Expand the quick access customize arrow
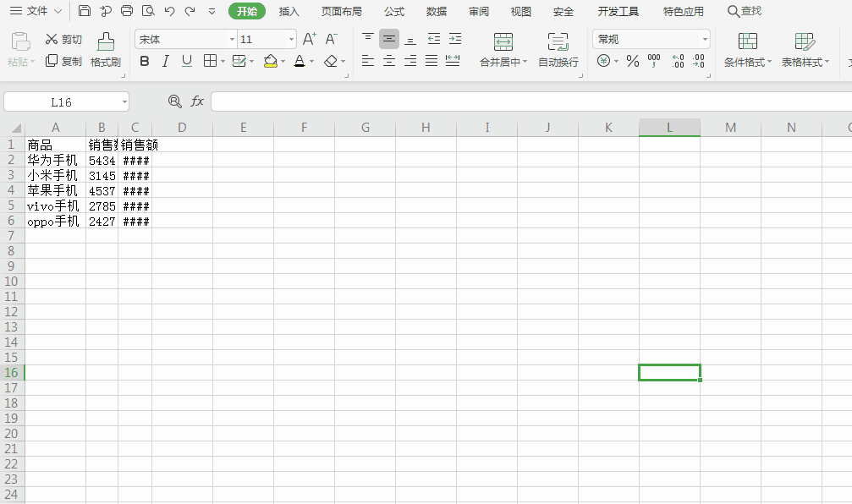Screen dimensions: 852x504 (x=212, y=11)
